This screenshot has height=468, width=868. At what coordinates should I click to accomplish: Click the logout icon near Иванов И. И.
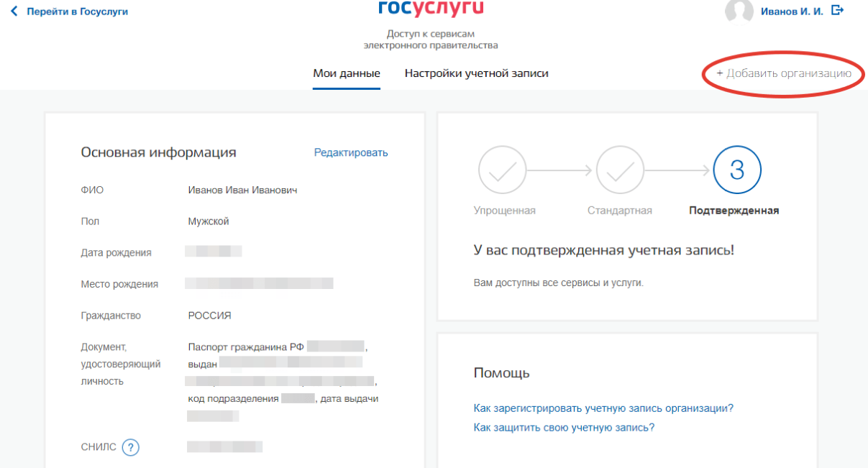[837, 11]
